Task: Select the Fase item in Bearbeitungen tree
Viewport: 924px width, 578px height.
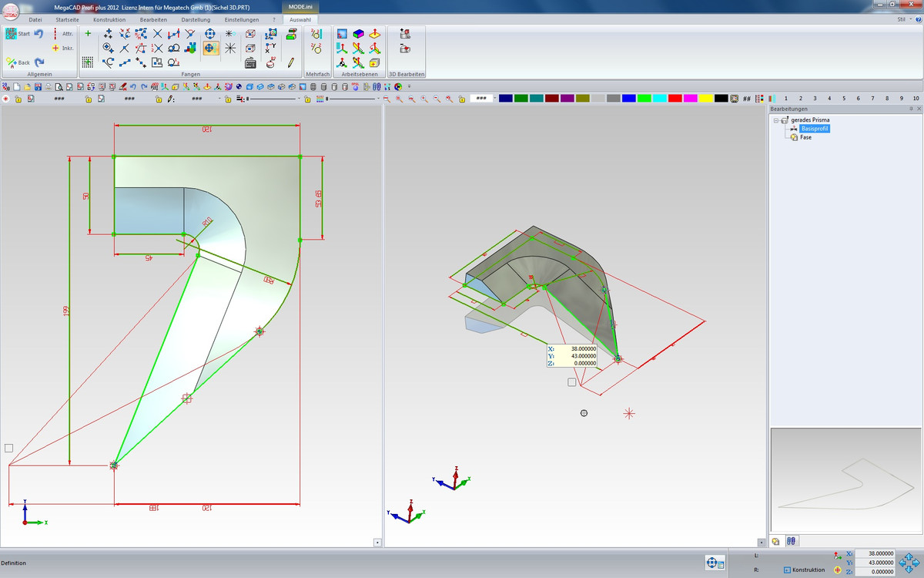Action: pyautogui.click(x=805, y=137)
